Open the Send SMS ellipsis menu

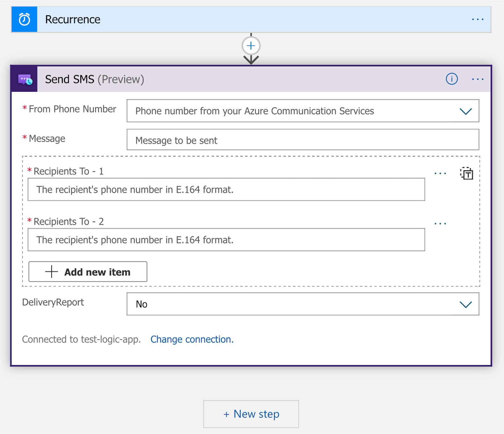[478, 79]
